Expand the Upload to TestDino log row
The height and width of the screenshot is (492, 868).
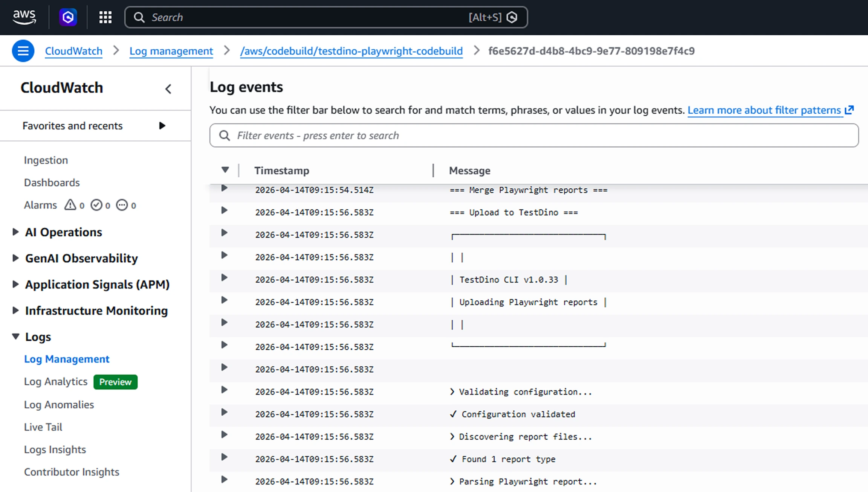point(224,210)
